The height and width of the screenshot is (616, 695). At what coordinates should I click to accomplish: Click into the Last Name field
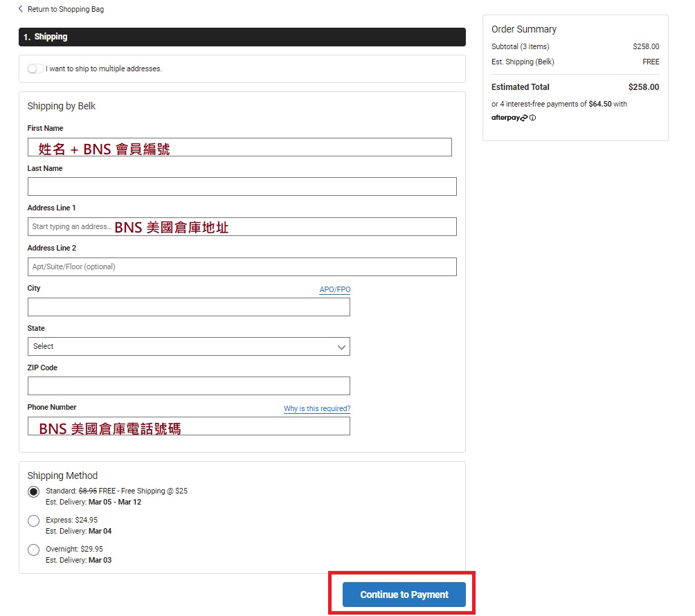click(242, 186)
